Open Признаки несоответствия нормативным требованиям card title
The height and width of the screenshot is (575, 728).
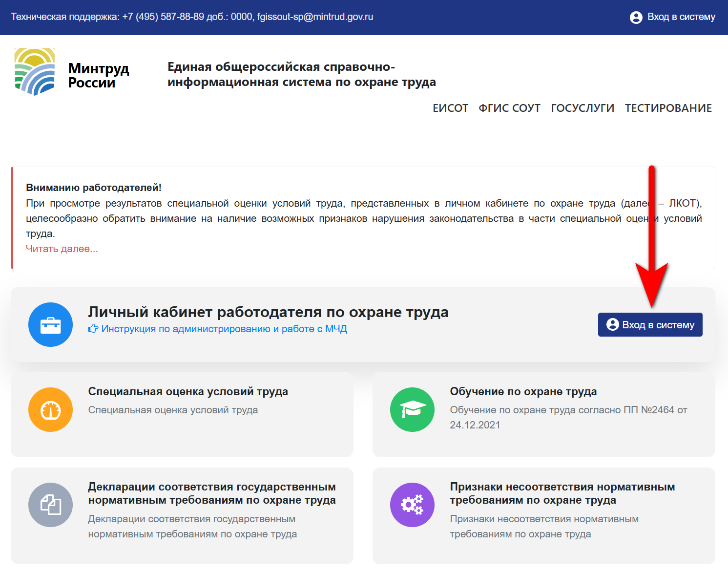562,493
